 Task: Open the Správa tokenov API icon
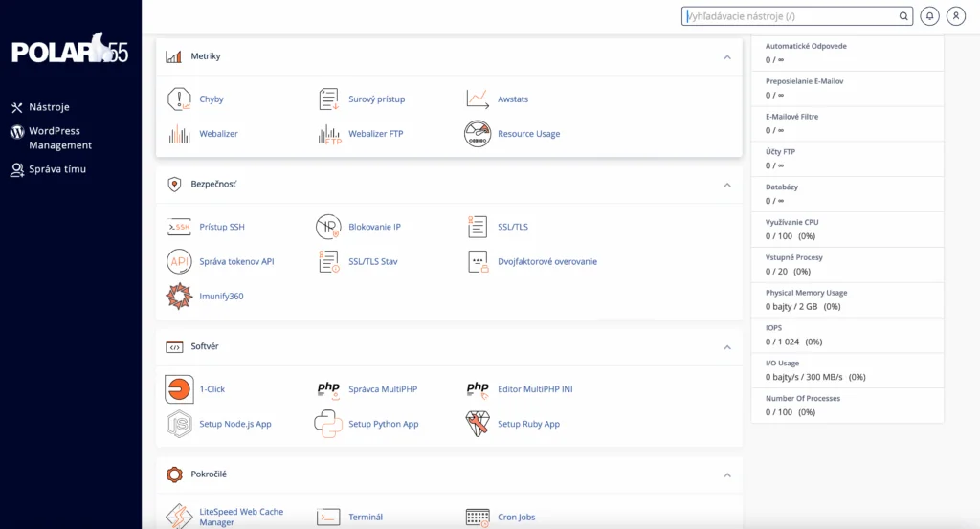pyautogui.click(x=179, y=262)
